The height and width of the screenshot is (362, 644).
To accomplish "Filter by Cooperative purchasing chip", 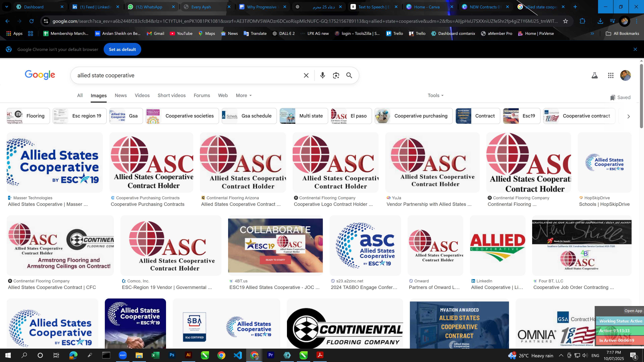I will [x=414, y=116].
